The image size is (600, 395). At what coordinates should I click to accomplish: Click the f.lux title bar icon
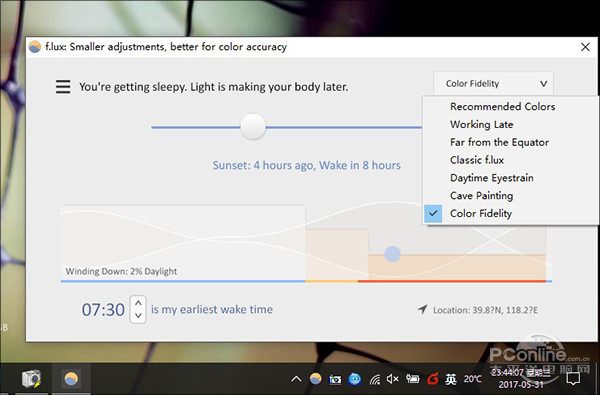34,47
